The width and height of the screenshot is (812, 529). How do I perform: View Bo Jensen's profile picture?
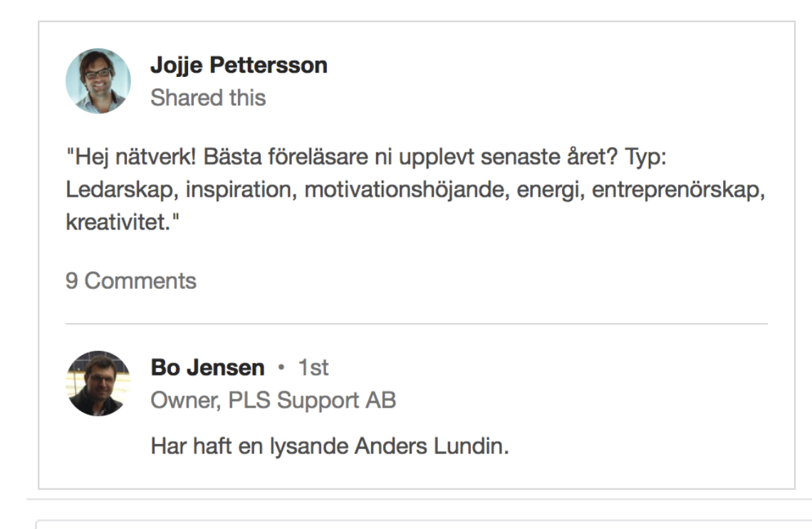tap(98, 384)
